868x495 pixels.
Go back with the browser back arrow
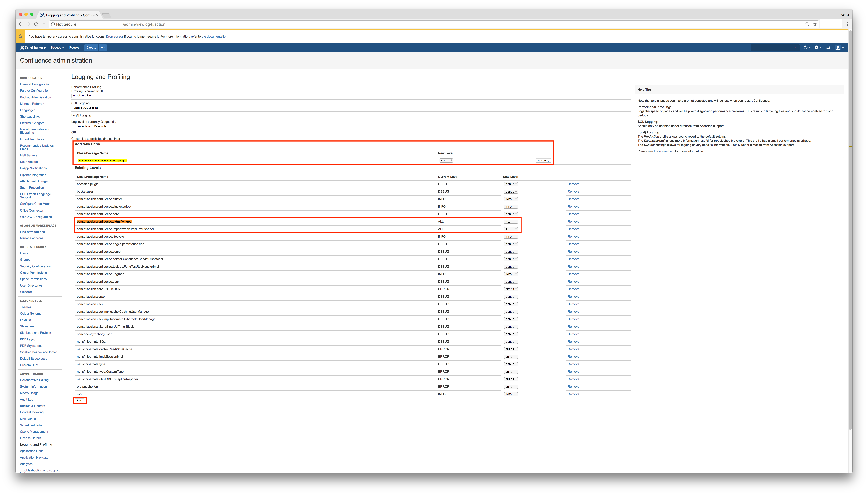coord(20,24)
